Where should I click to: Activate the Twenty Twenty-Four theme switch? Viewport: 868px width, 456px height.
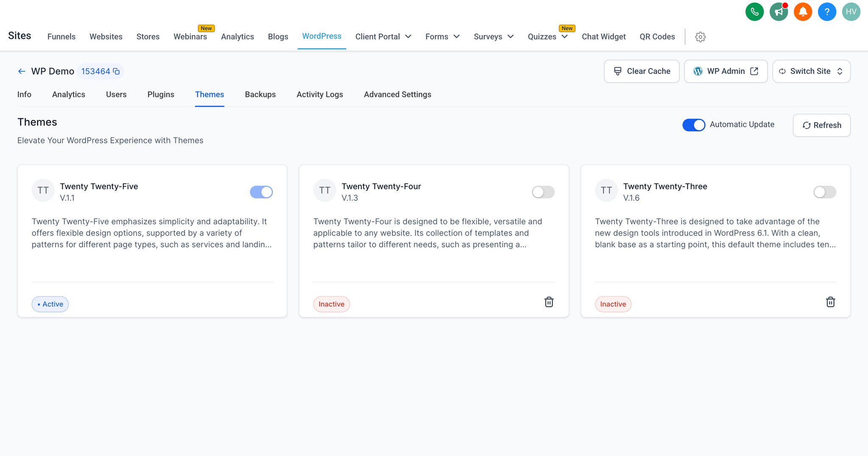coord(543,192)
